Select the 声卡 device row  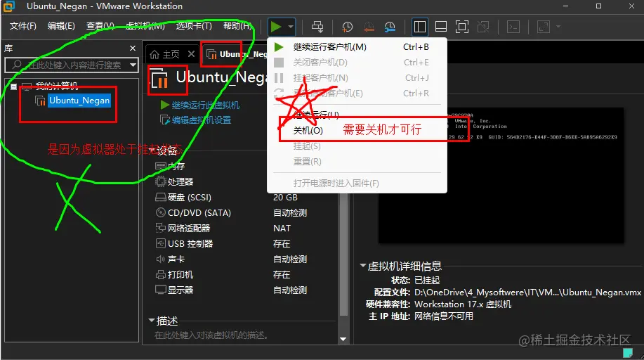pyautogui.click(x=245, y=259)
